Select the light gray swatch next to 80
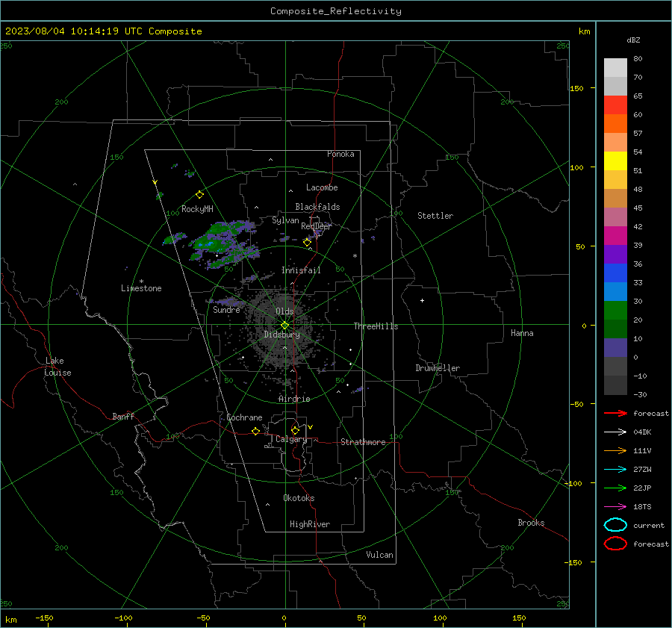The image size is (672, 628). pyautogui.click(x=615, y=67)
